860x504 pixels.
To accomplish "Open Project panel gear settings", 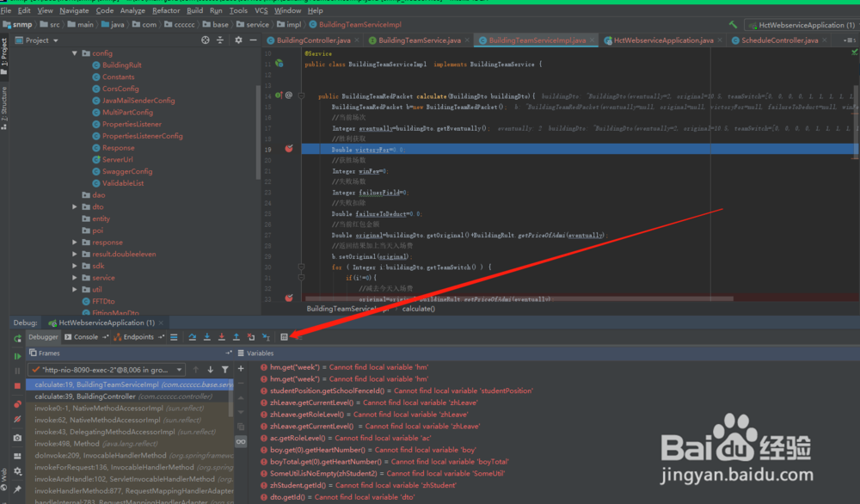I will click(x=238, y=40).
